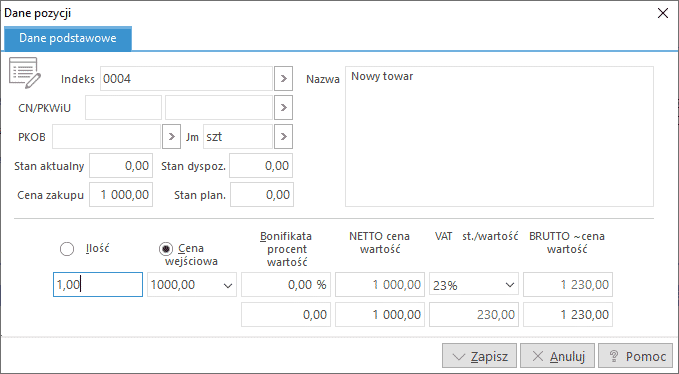Screen dimensions: 679x374
Task: Focus the Indeks field containing 0004
Action: [x=186, y=78]
